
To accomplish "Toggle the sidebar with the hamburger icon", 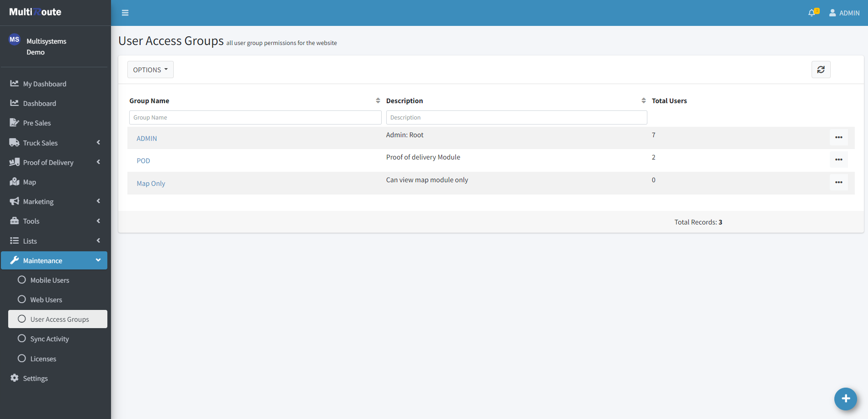I will [125, 13].
